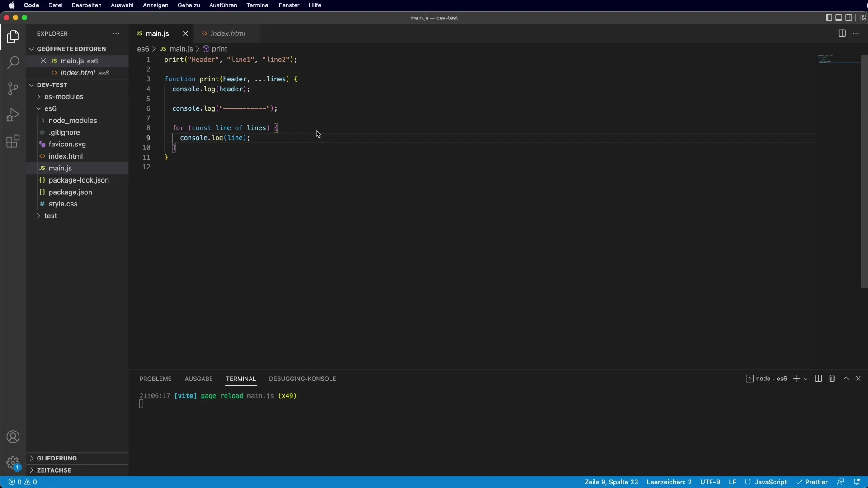The height and width of the screenshot is (488, 868).
Task: Change indentation Leerzeichen: 2
Action: pyautogui.click(x=669, y=482)
